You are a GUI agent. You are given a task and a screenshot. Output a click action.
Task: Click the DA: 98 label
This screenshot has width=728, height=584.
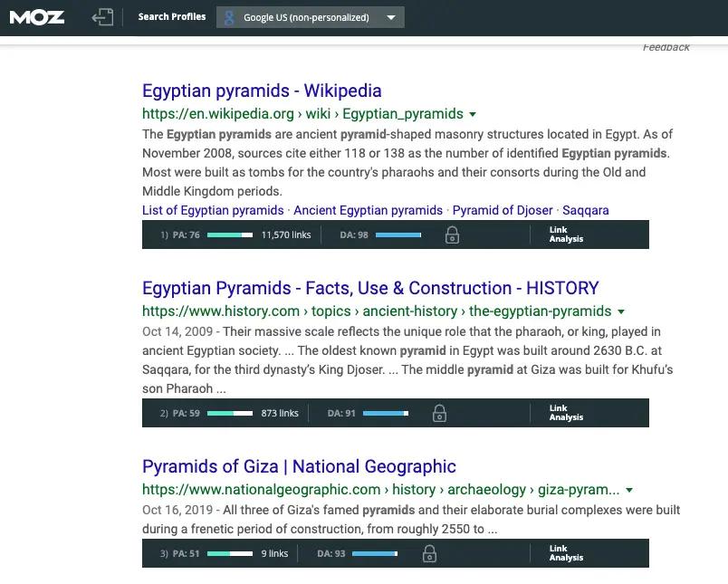(x=354, y=235)
